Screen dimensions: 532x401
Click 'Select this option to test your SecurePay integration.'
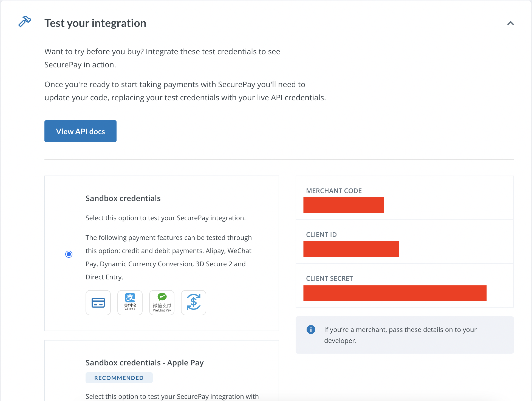point(166,218)
